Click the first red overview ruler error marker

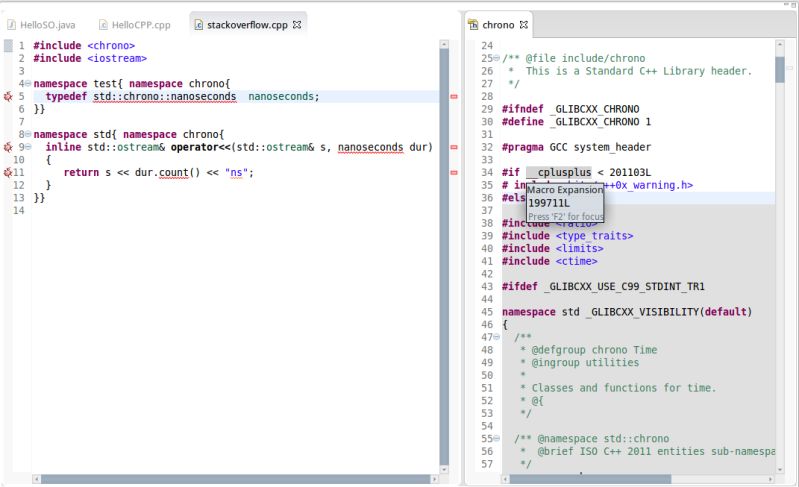coord(454,96)
